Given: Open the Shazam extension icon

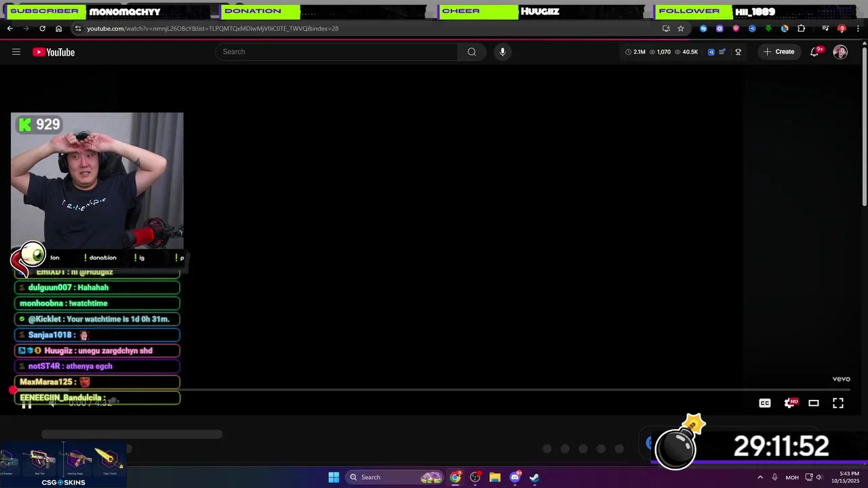Looking at the screenshot, I should point(703,28).
